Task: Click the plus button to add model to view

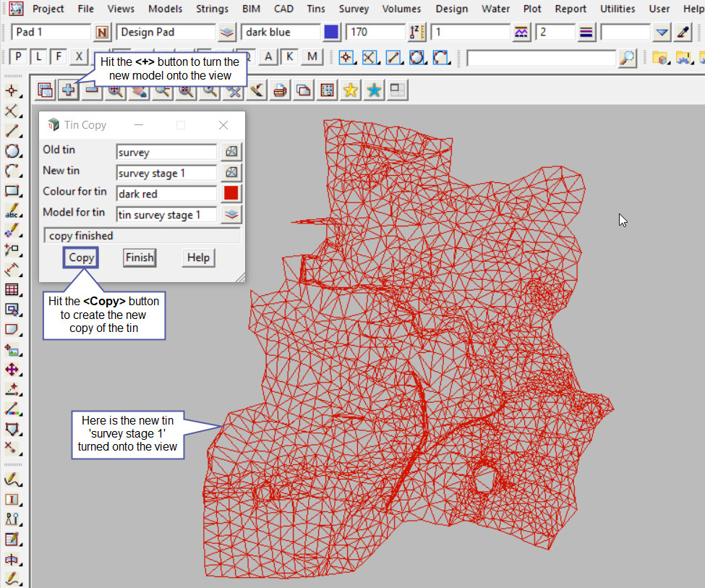Action: coord(68,90)
